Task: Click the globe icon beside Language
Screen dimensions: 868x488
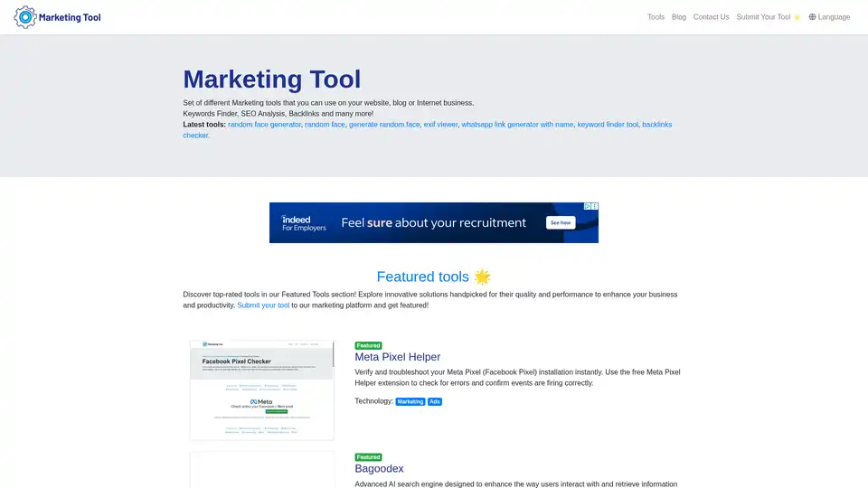Action: coord(812,17)
